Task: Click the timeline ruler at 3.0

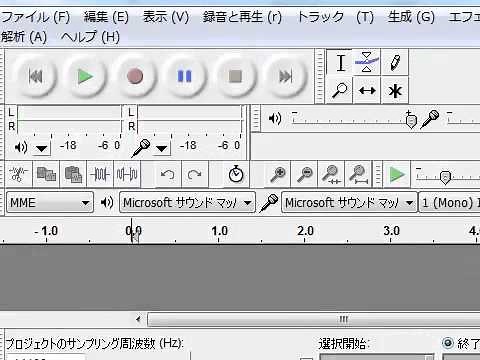Action: tap(391, 231)
